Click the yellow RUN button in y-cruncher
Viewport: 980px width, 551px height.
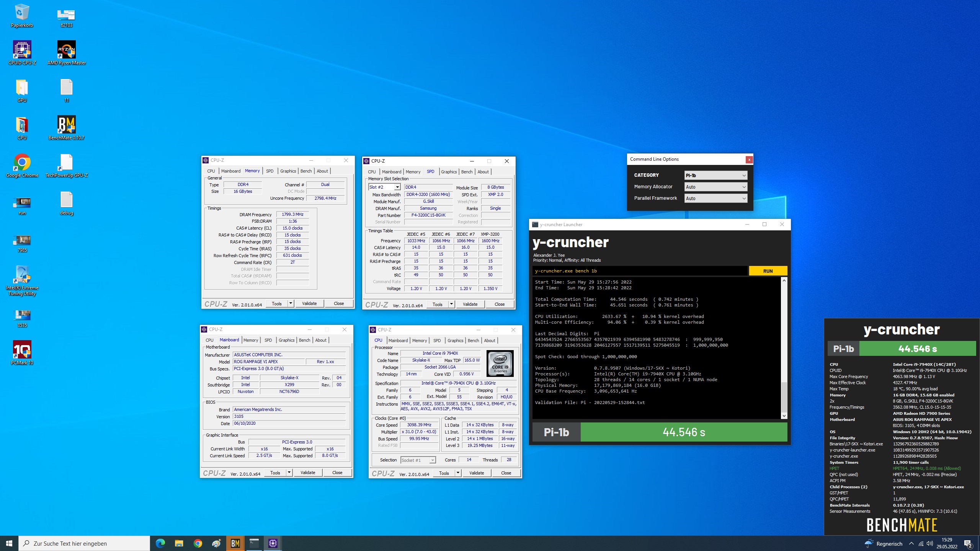pyautogui.click(x=768, y=271)
